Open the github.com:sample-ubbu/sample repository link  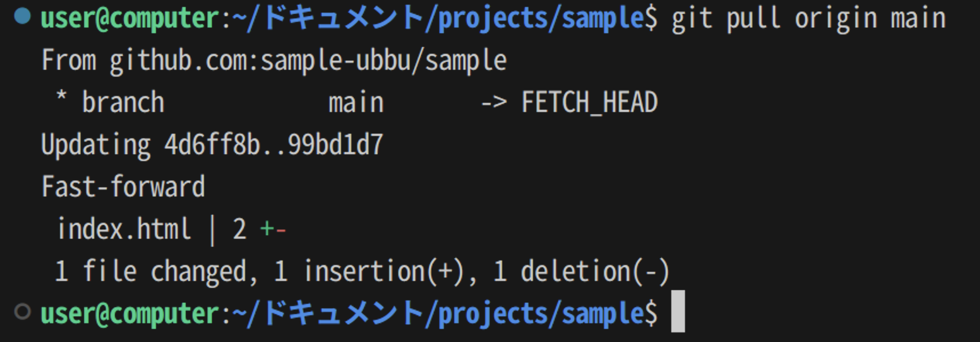pyautogui.click(x=308, y=61)
